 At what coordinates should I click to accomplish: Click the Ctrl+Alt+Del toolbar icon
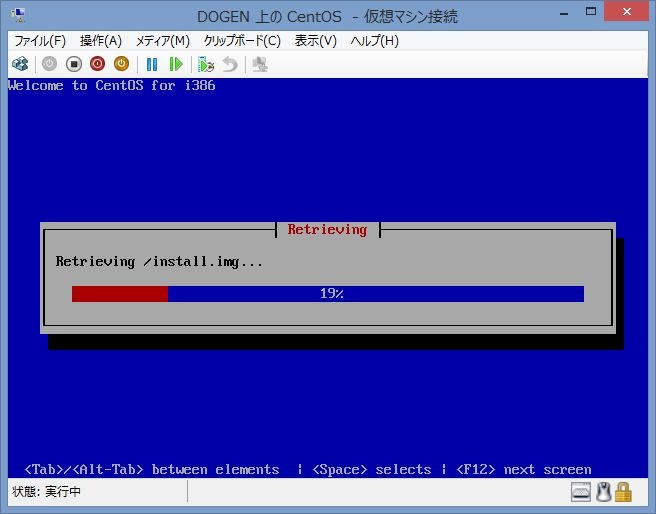coord(20,64)
